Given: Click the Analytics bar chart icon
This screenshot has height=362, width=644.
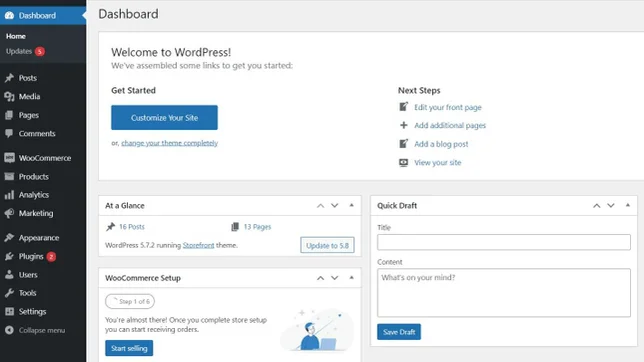Looking at the screenshot, I should (x=9, y=195).
